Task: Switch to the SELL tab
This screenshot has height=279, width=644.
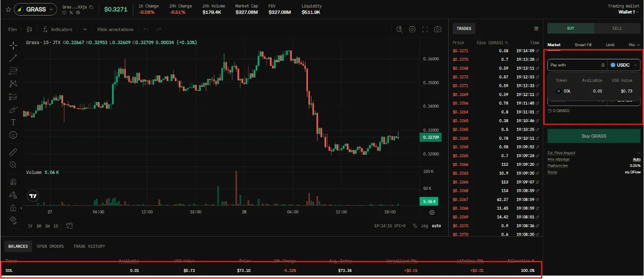Action: point(617,28)
